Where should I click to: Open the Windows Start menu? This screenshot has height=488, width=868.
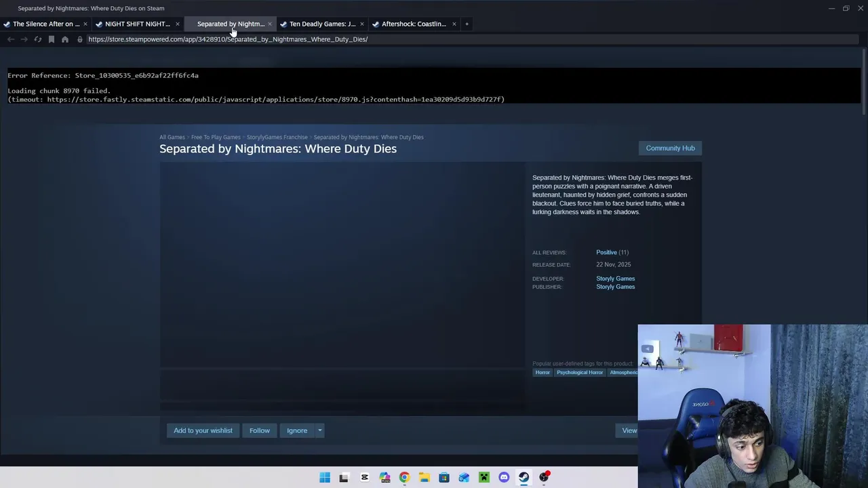point(325,477)
